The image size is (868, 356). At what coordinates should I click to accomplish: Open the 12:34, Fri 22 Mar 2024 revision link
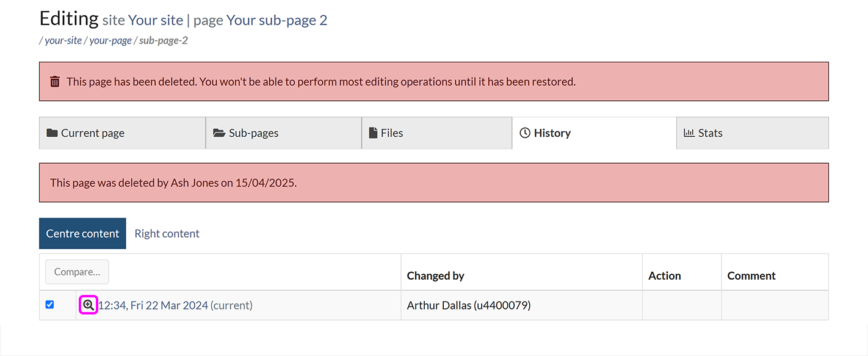point(153,305)
